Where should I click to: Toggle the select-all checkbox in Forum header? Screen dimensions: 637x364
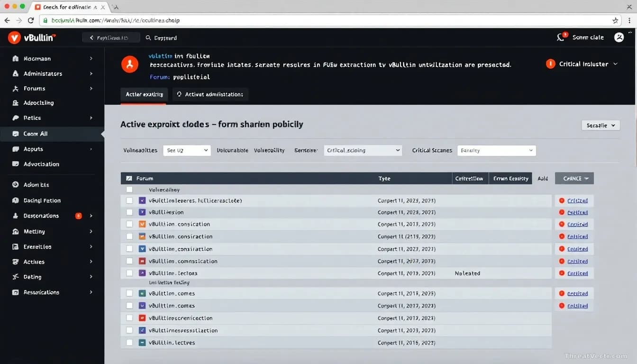129,179
